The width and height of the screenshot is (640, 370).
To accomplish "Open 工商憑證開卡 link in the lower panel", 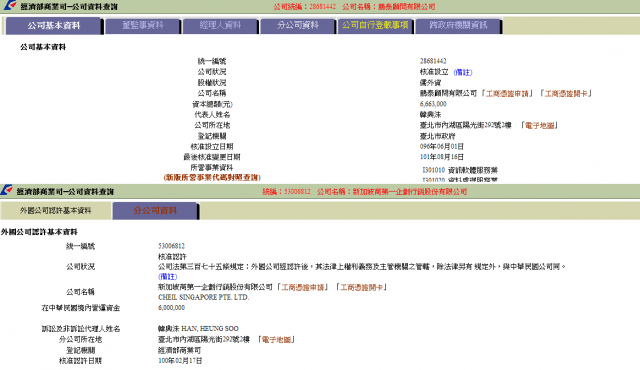I will (361, 288).
